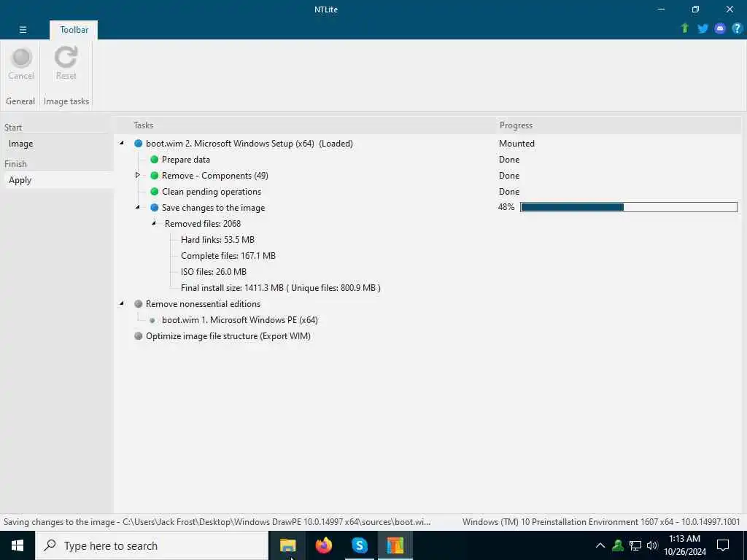Open the Help question mark icon

click(x=737, y=28)
